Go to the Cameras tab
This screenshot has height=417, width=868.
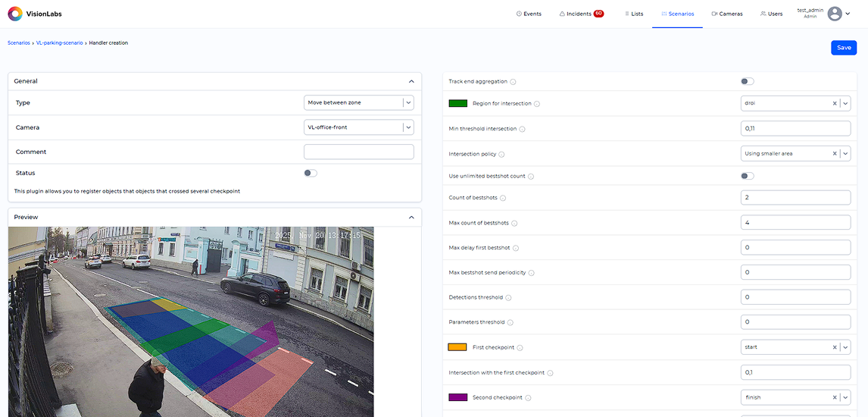(727, 14)
